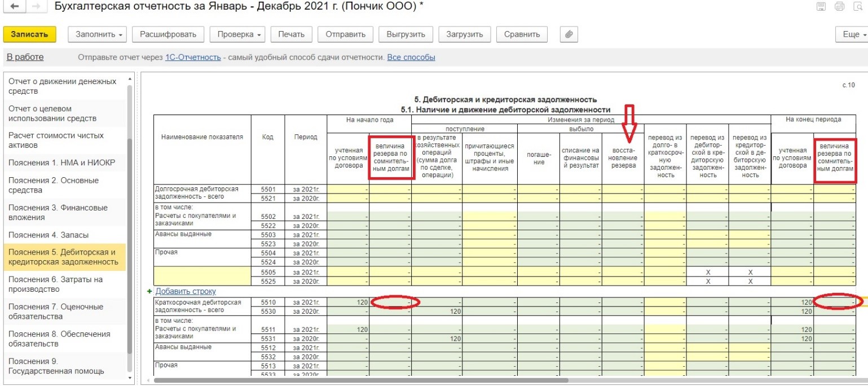Viewport: 868px width, 386px height.
Task: Click the Расшифровать button
Action: point(168,34)
